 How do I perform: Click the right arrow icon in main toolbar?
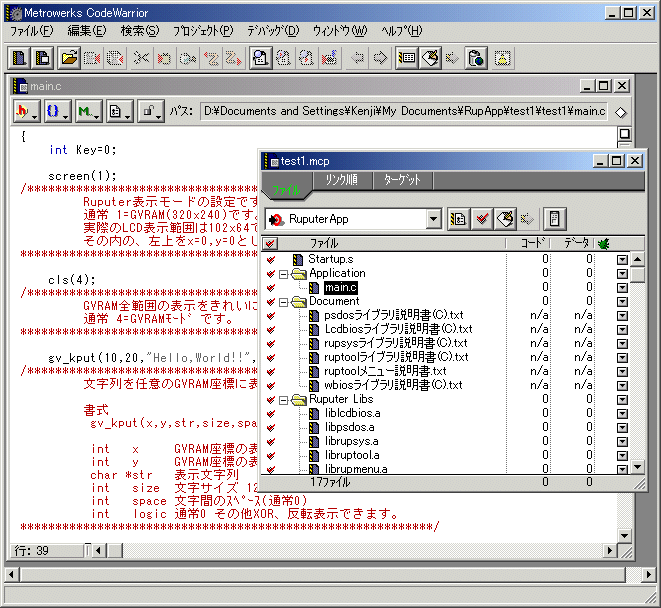tap(380, 58)
